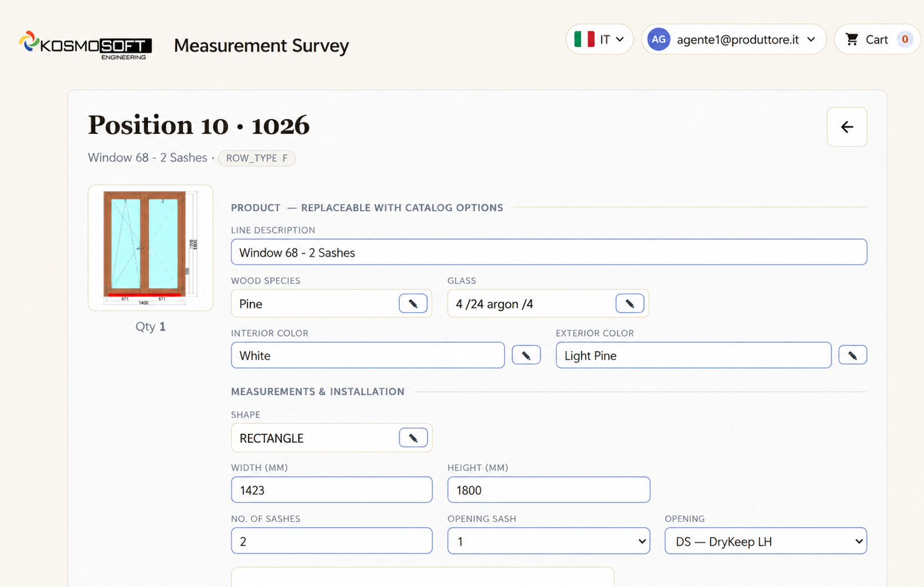Click the Exterior Color Light Pine field

[x=694, y=355]
